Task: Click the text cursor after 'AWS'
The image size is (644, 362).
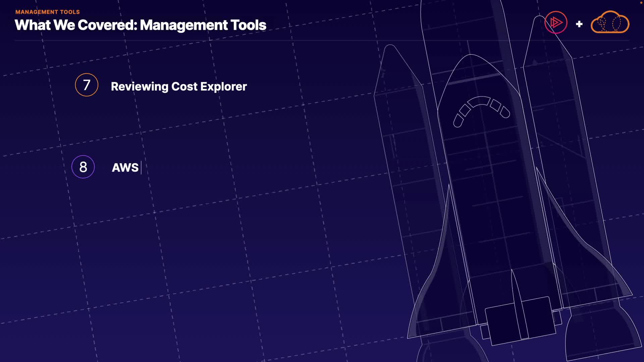Action: 141,167
